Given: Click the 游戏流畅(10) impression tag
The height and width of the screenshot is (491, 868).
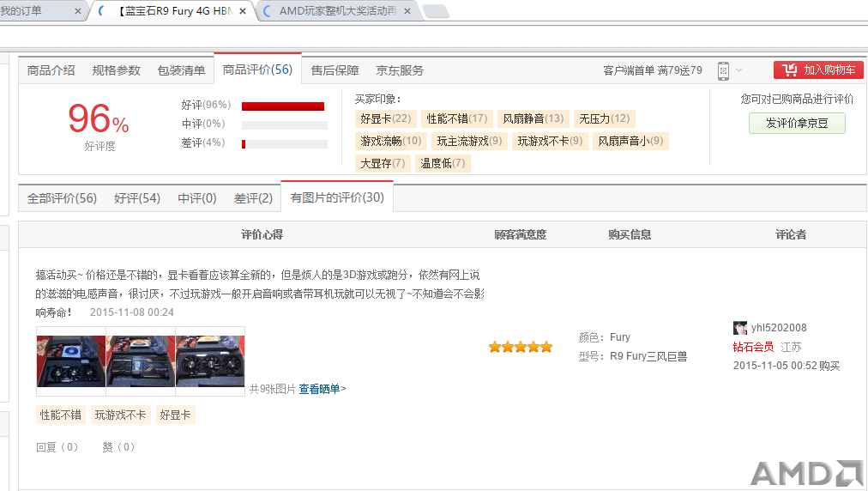Looking at the screenshot, I should coord(391,141).
